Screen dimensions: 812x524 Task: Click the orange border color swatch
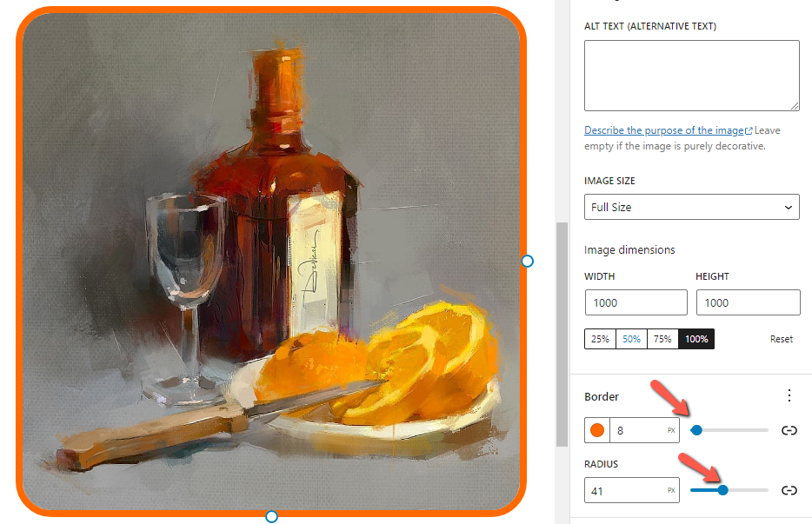point(596,430)
